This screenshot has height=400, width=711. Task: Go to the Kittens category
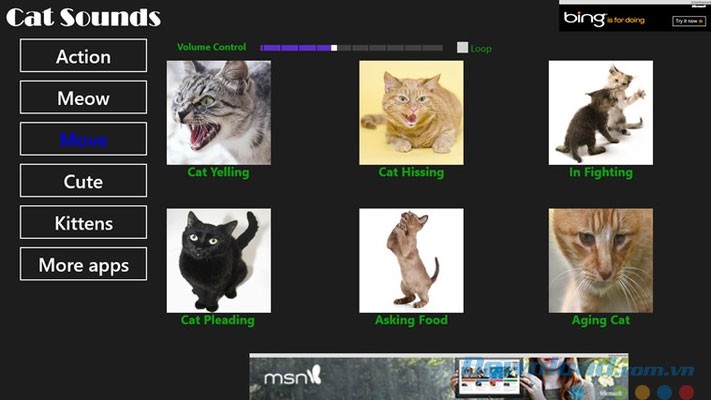tap(83, 223)
